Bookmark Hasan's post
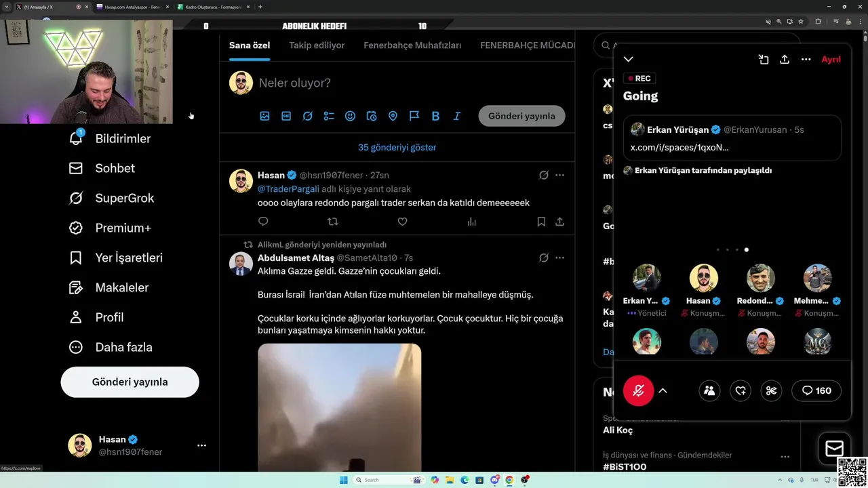The width and height of the screenshot is (868, 488). (541, 222)
